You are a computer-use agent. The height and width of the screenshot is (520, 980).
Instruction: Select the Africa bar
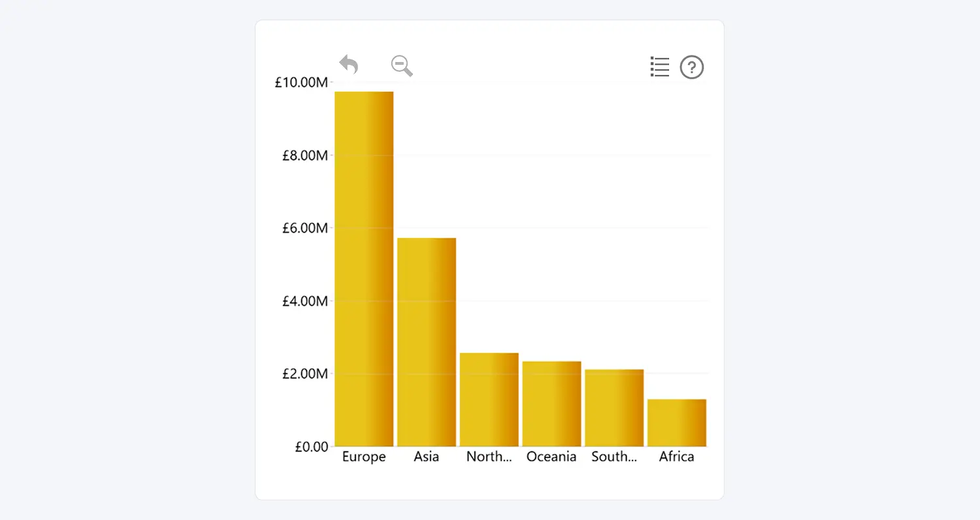[x=677, y=423]
